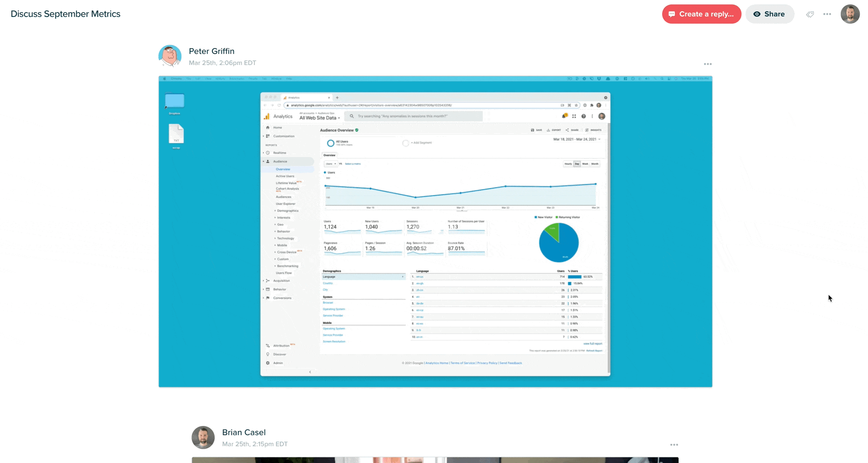The height and width of the screenshot is (463, 868).
Task: Click the Add Segment circle
Action: [405, 143]
